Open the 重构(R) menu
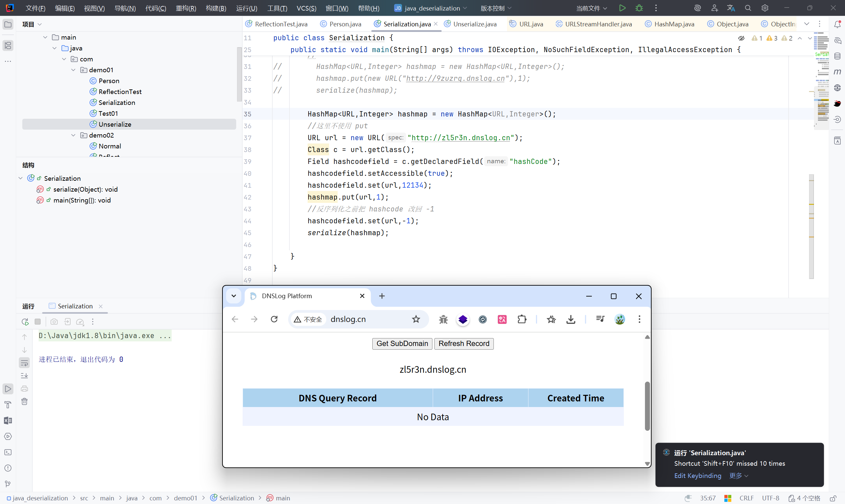845x504 pixels. click(186, 8)
